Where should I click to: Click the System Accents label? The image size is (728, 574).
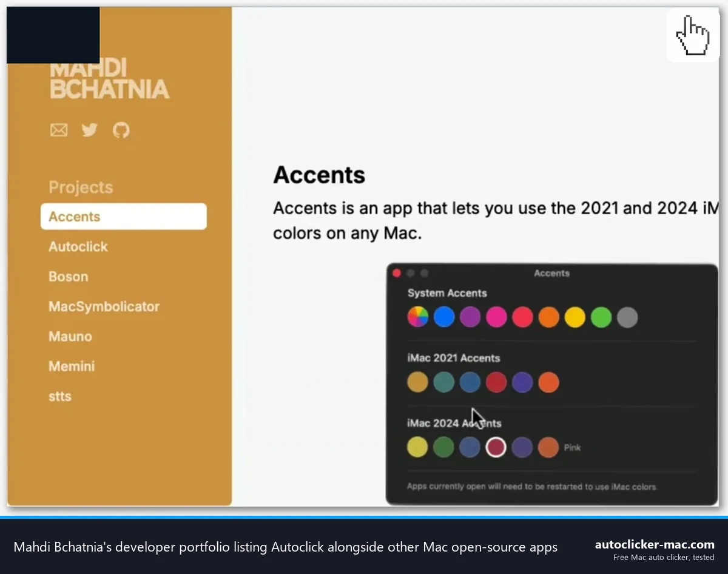point(447,293)
